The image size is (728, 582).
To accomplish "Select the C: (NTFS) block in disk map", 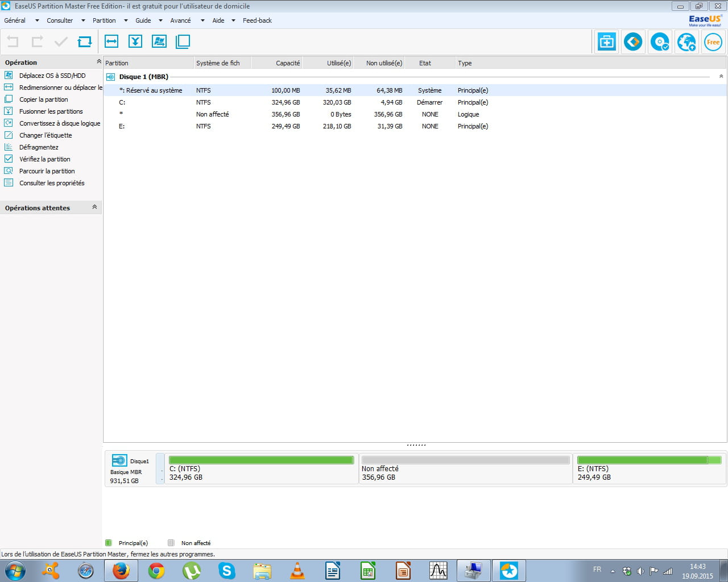I will [x=261, y=469].
